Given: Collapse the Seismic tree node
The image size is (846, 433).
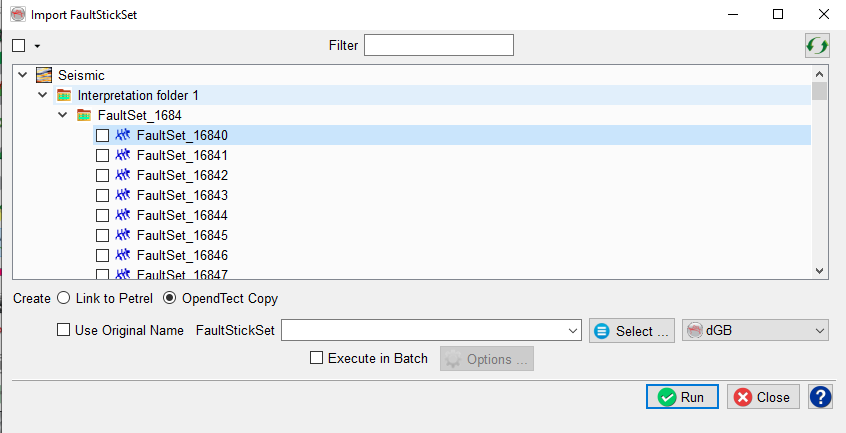Looking at the screenshot, I should pyautogui.click(x=23, y=75).
